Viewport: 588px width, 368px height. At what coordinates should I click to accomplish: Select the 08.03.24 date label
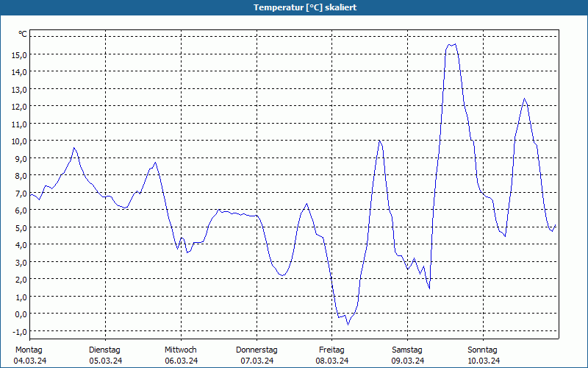point(332,361)
